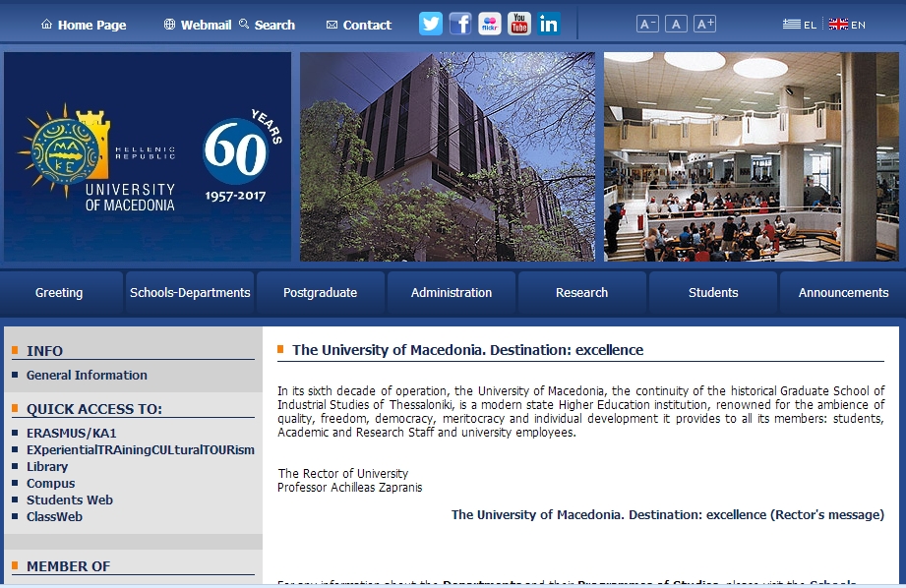Click the envelope icon beside Contact
The image size is (906, 588).
click(x=332, y=25)
